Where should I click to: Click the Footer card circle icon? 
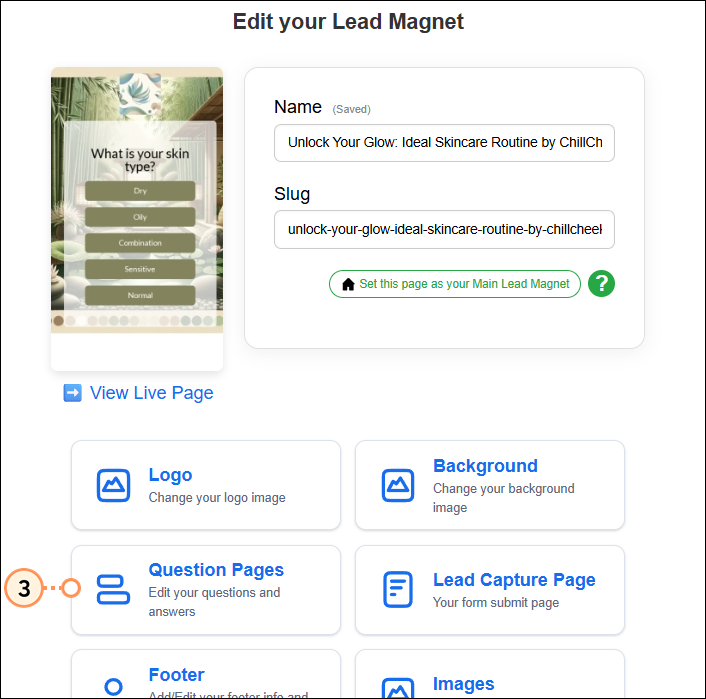[x=114, y=686]
